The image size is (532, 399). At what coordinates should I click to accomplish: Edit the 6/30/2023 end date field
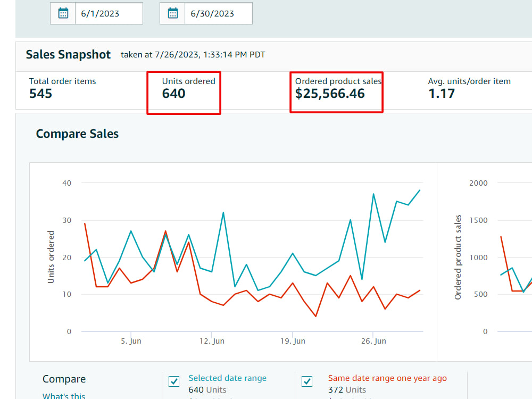(x=219, y=13)
